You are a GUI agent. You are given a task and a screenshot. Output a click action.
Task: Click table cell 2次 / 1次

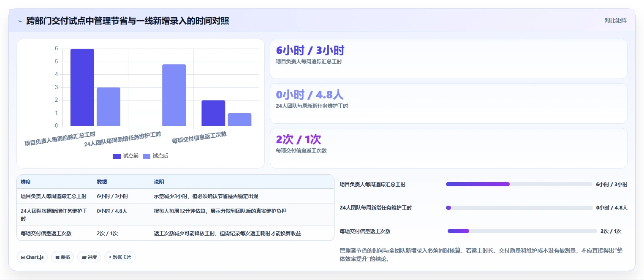[x=107, y=234]
